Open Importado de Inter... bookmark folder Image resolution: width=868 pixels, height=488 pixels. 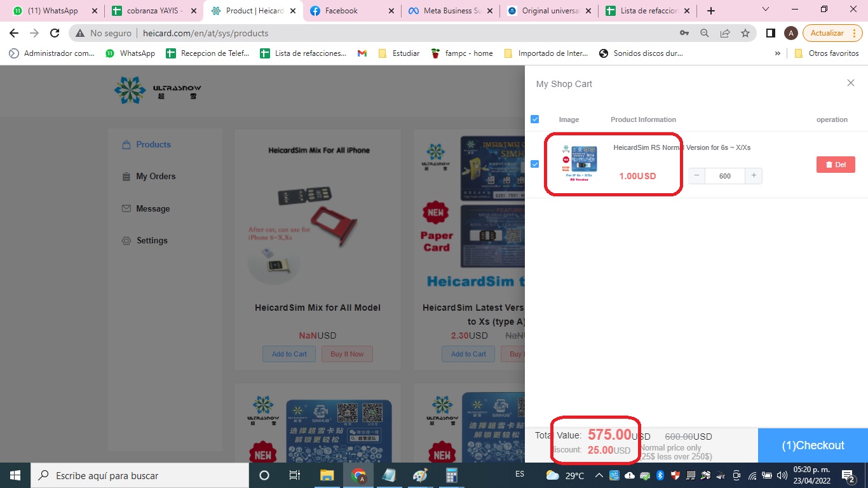546,53
